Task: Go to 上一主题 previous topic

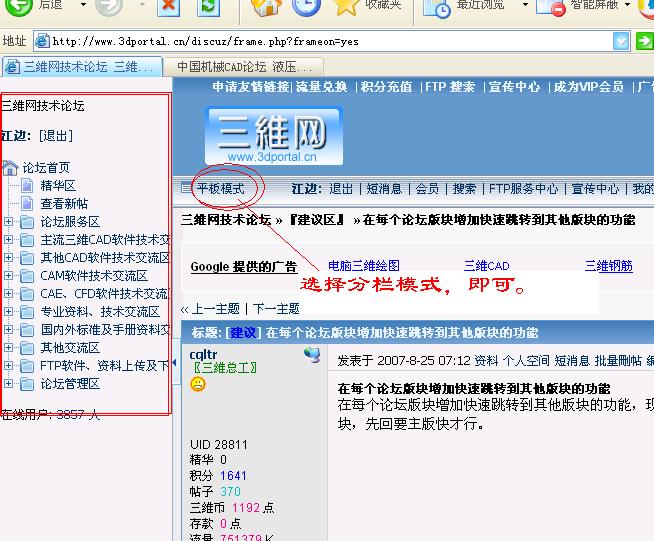Action: pyautogui.click(x=216, y=309)
